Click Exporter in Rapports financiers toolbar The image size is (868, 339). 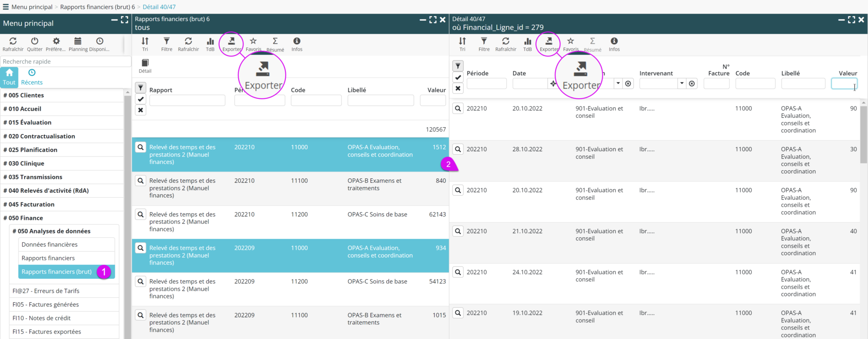231,42
